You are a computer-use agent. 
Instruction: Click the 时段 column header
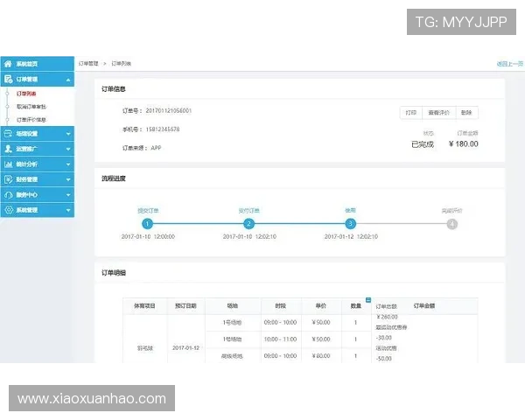(281, 305)
